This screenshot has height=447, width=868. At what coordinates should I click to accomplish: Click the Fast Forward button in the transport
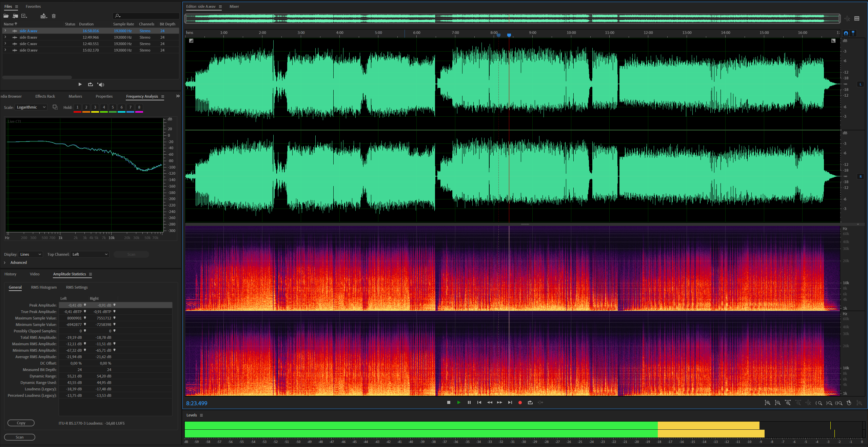[499, 403]
